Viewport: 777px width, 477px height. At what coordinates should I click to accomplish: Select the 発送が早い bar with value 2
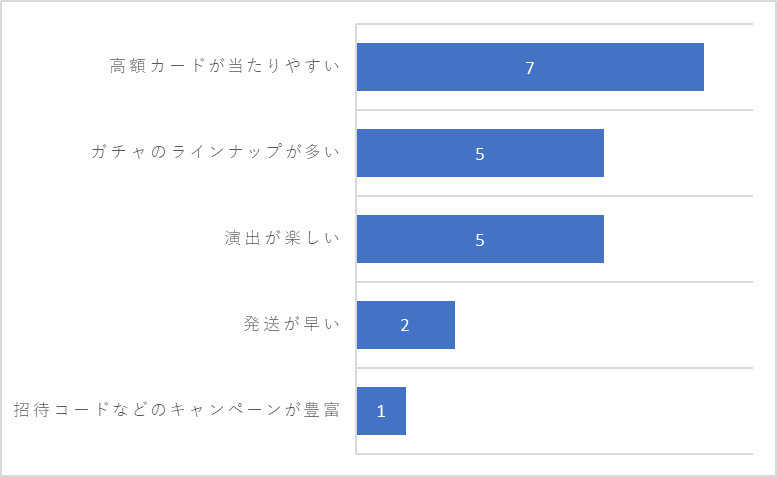(406, 325)
